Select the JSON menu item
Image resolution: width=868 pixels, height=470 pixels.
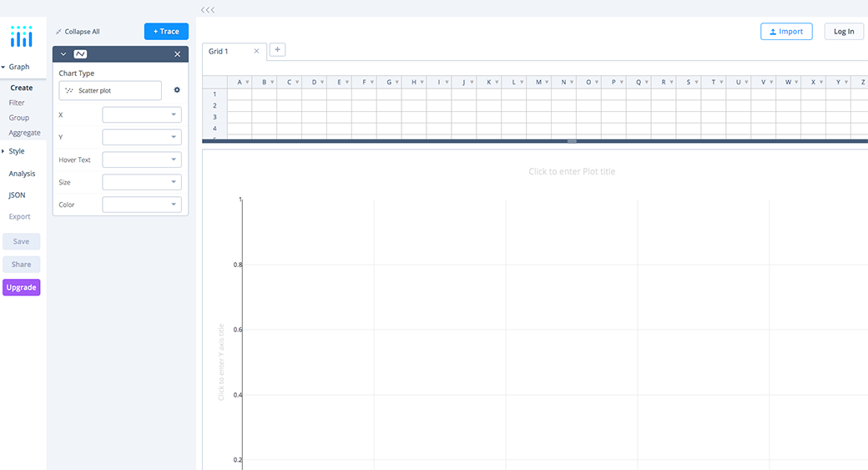[x=17, y=195]
